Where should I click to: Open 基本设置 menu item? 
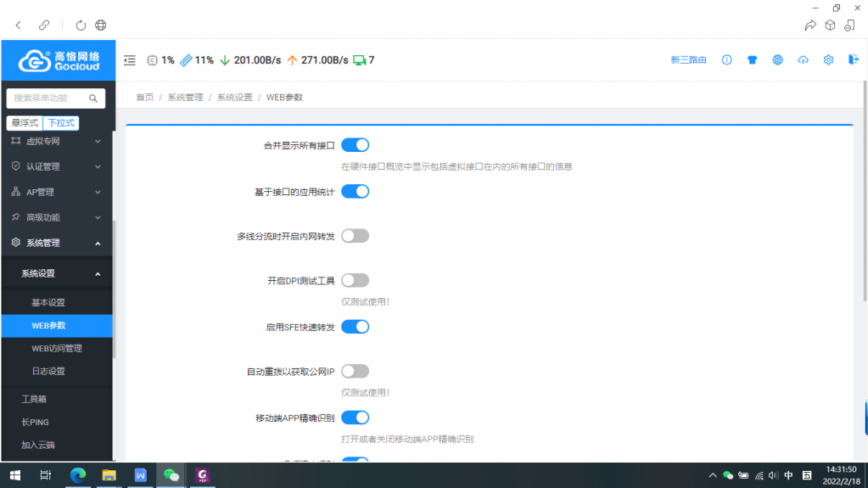point(57,302)
